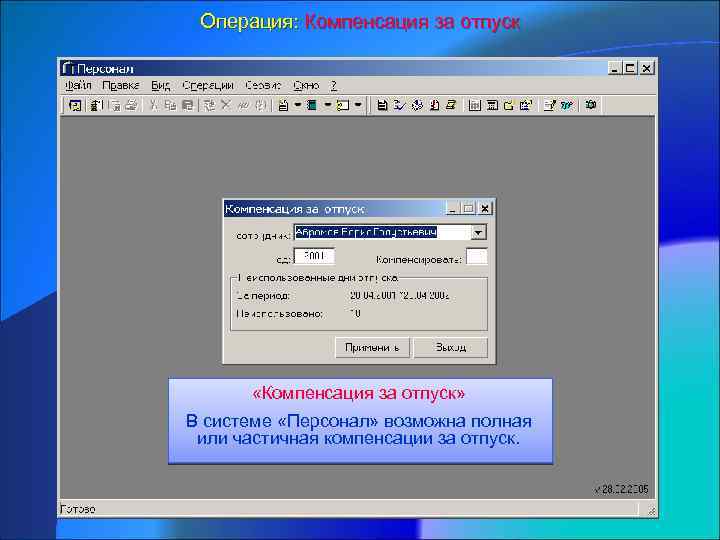The image size is (720, 540).
Task: Click the grayed-out Copy icon
Action: coord(170,105)
